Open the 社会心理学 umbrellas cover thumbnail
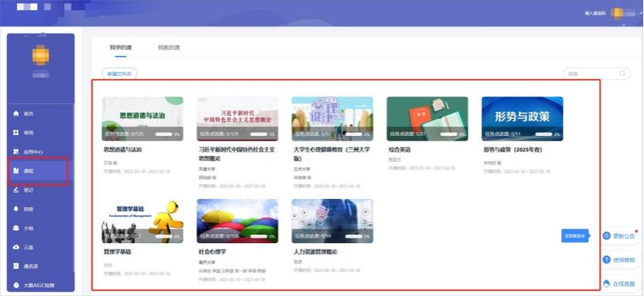 (x=237, y=221)
